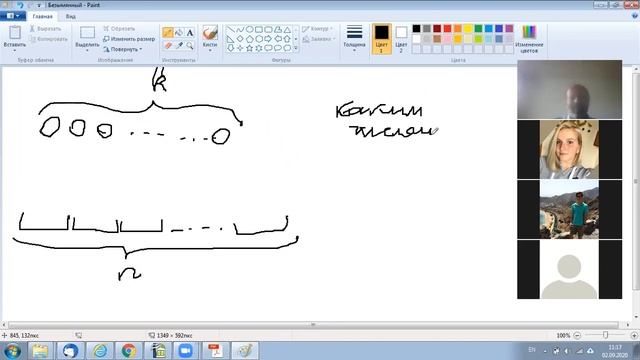
Task: Select the Text tool letter A
Action: [190, 33]
